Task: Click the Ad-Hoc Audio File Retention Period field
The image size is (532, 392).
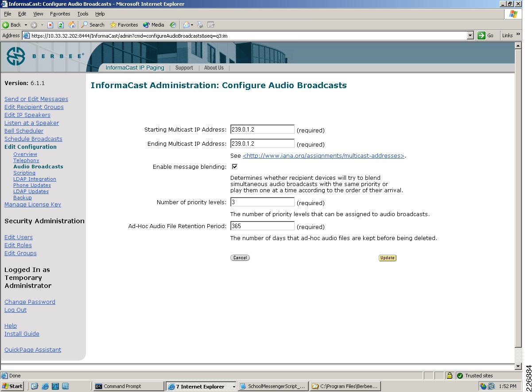Action: click(x=262, y=226)
